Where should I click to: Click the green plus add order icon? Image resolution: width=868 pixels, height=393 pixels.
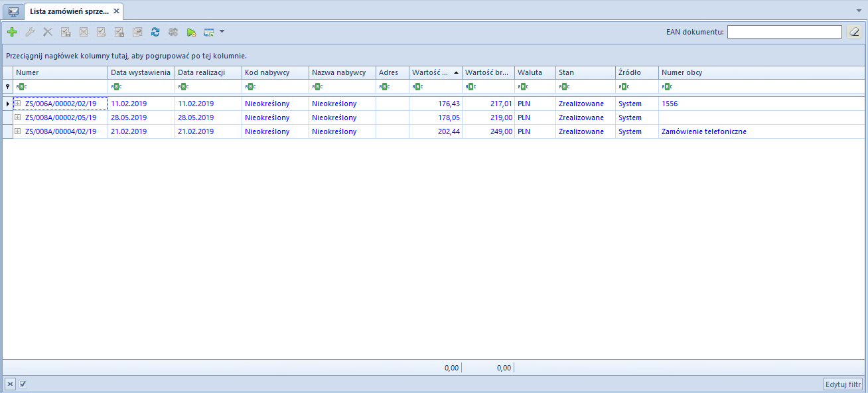coord(12,32)
